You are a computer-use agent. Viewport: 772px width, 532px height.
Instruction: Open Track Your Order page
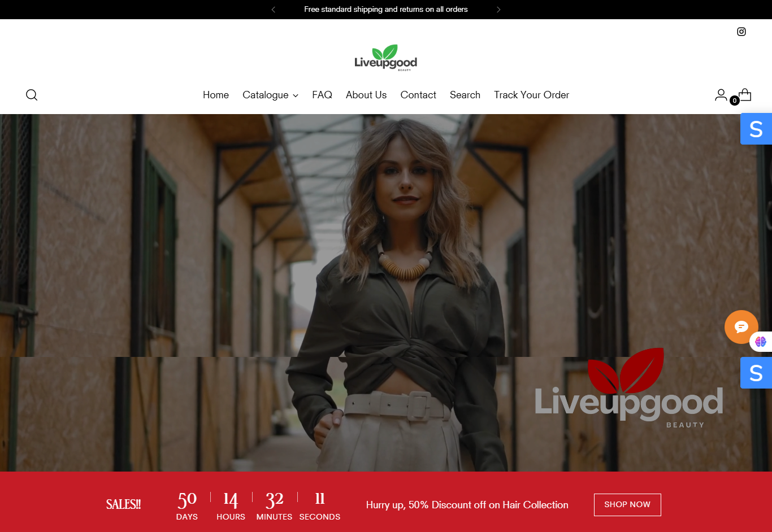531,95
